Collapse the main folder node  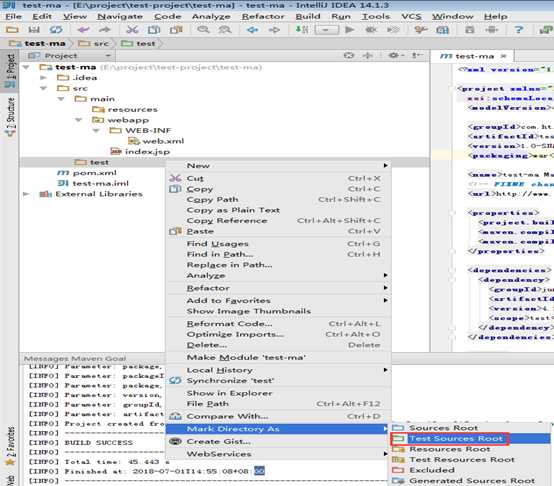61,99
